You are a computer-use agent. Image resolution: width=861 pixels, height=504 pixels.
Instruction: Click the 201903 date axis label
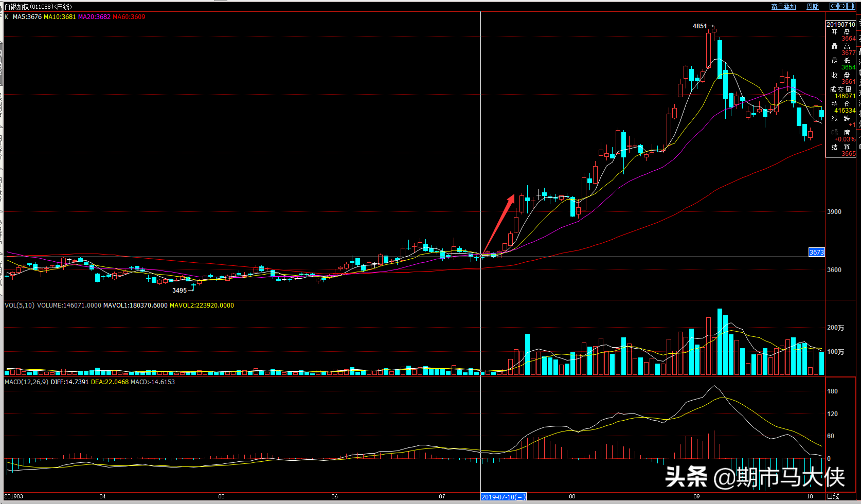tap(14, 496)
